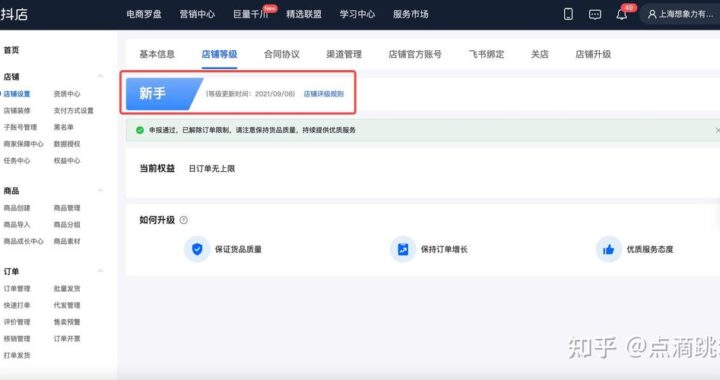Open 任务中心 in the sidebar
This screenshot has height=380, width=720.
pos(17,160)
